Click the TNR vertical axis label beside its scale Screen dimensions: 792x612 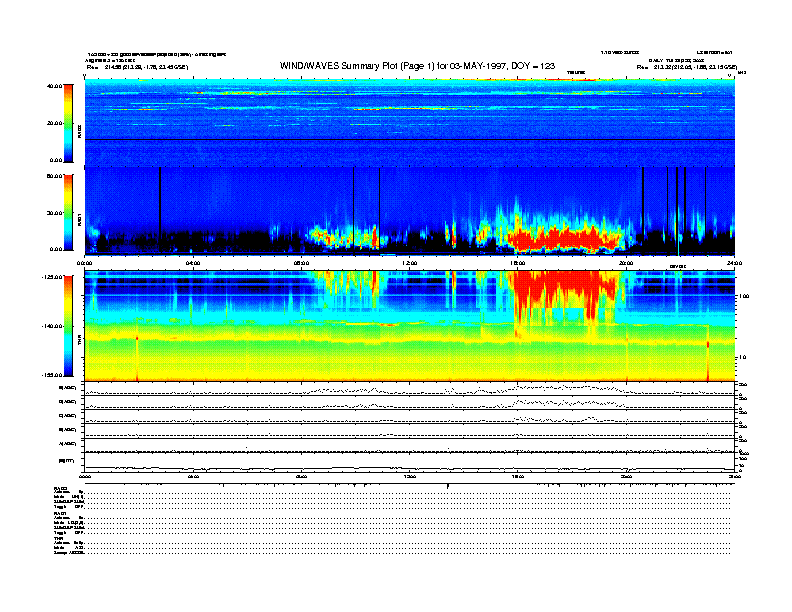pyautogui.click(x=79, y=342)
